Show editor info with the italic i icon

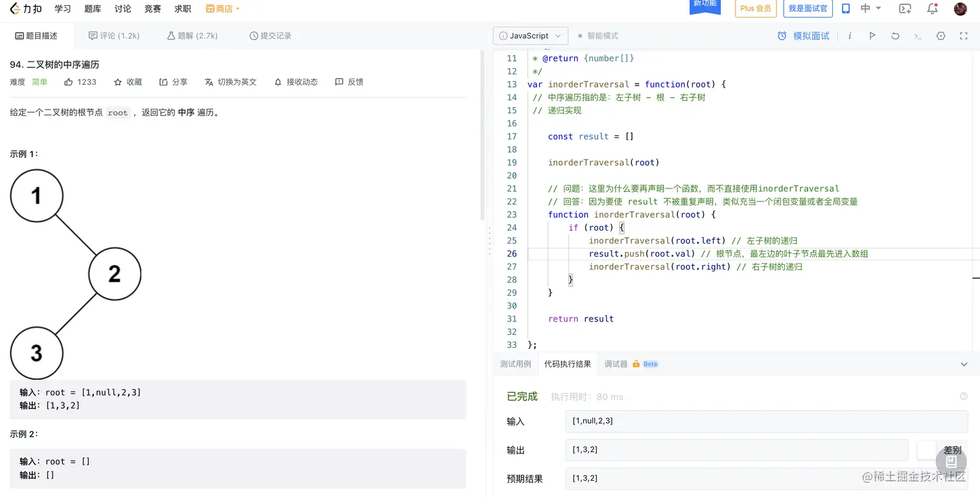tap(850, 36)
